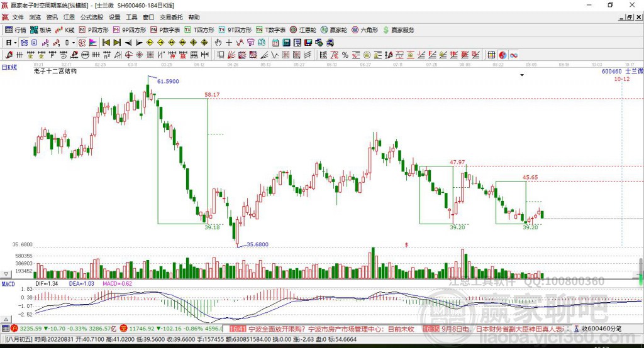Screen dimensions: 644x348
Task: Click the 35.6800 low price label
Action: (257, 244)
